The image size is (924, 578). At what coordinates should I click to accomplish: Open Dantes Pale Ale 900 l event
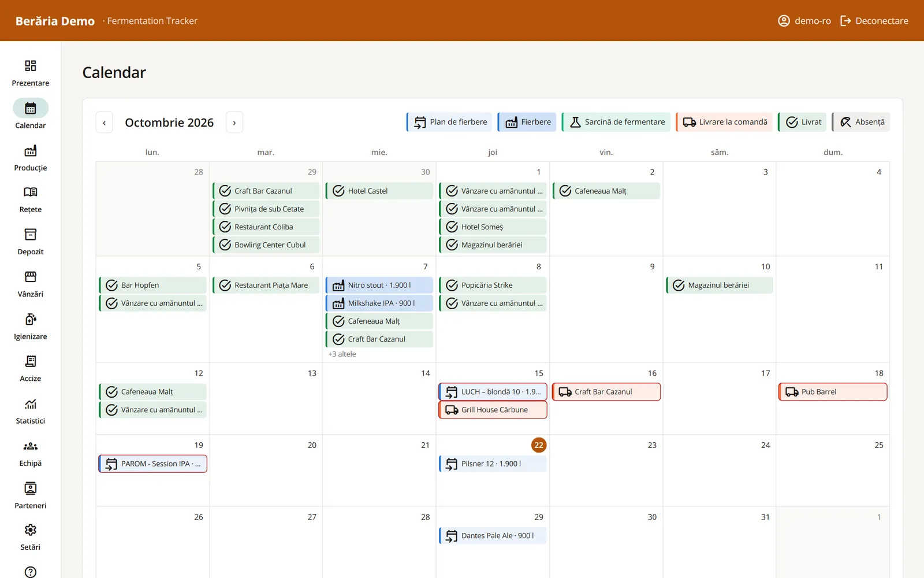coord(493,536)
